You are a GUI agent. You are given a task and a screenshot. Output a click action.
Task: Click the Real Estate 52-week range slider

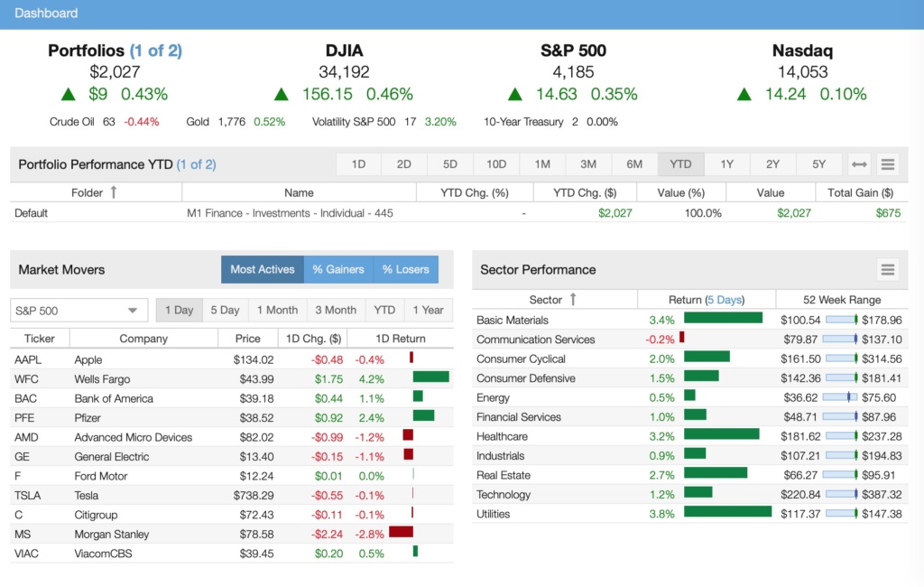840,475
